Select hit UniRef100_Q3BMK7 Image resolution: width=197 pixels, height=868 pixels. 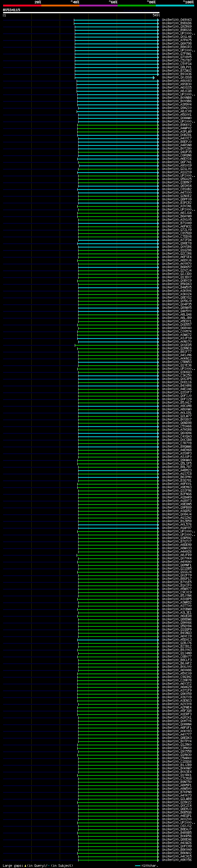click(176, 182)
